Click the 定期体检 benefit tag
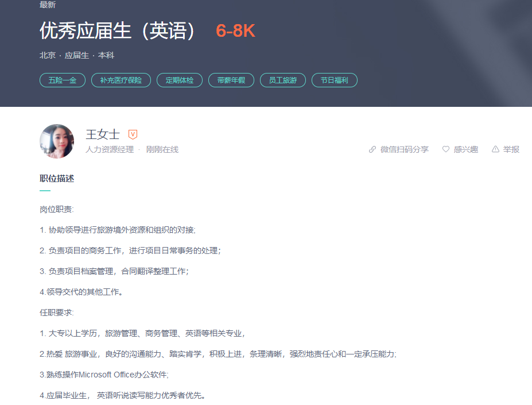Viewport: 532px width, 405px height. (x=180, y=80)
